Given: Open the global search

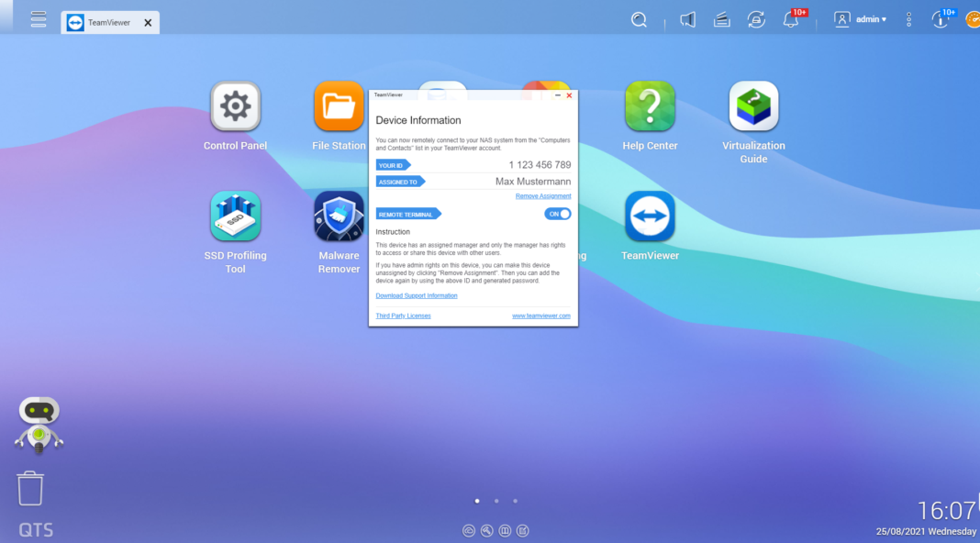Looking at the screenshot, I should (x=639, y=18).
